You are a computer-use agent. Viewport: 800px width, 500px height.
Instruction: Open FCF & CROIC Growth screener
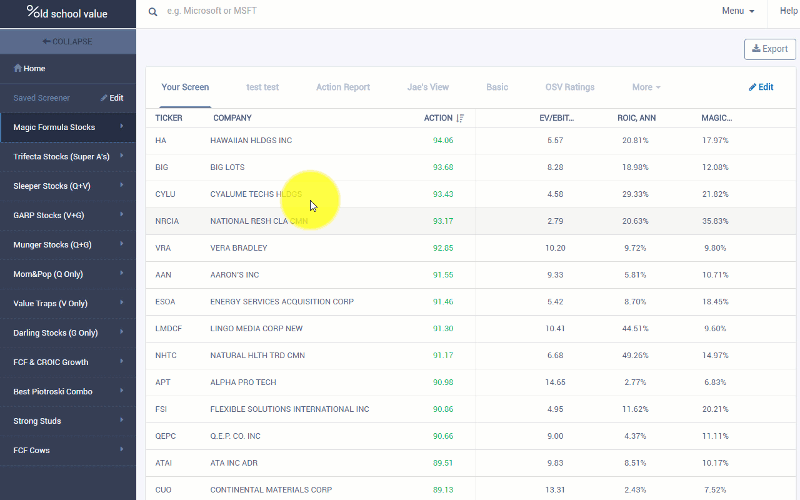point(68,362)
